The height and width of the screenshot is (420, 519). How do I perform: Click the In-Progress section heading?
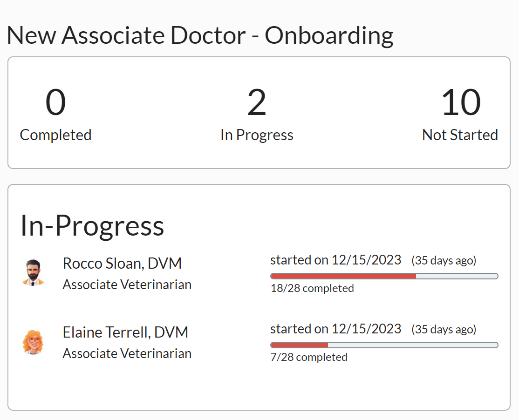click(x=92, y=226)
